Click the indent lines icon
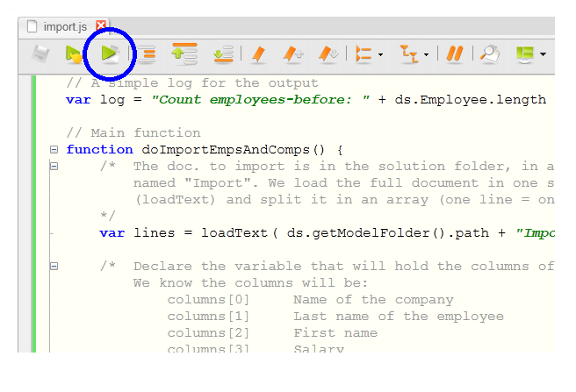This screenshot has width=576, height=392. pos(147,54)
